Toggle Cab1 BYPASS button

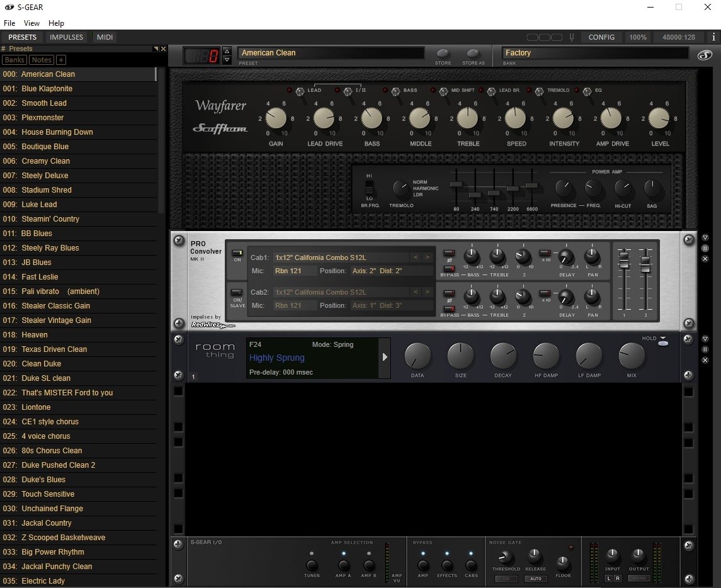click(x=449, y=268)
